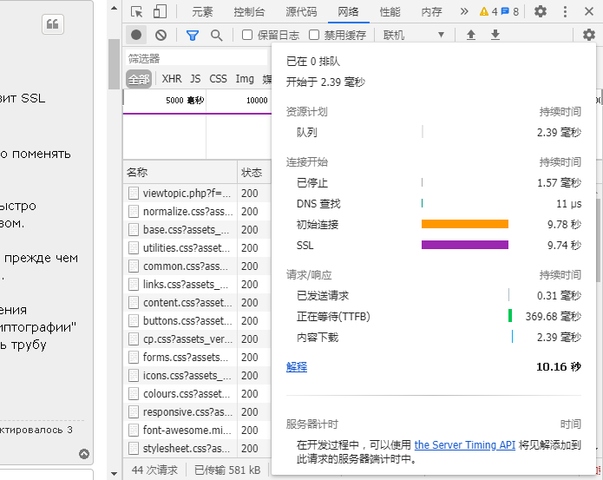Expand the more tabs chevron
This screenshot has height=480, width=603.
point(463,12)
